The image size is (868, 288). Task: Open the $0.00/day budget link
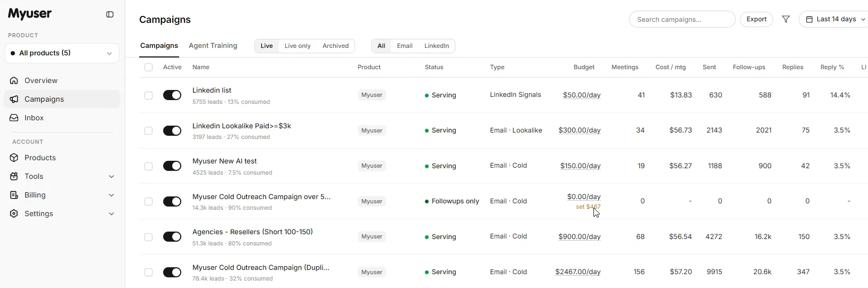pos(584,197)
